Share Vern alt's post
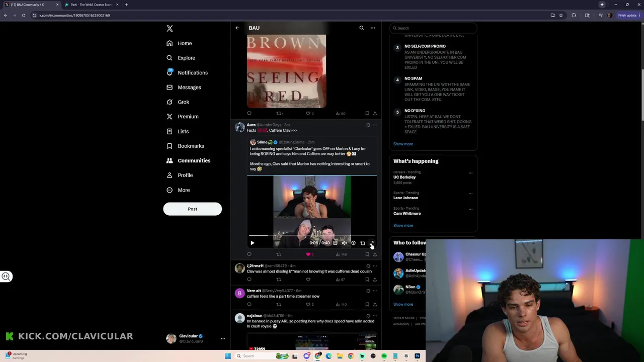The width and height of the screenshot is (644, 362). pyautogui.click(x=374, y=304)
